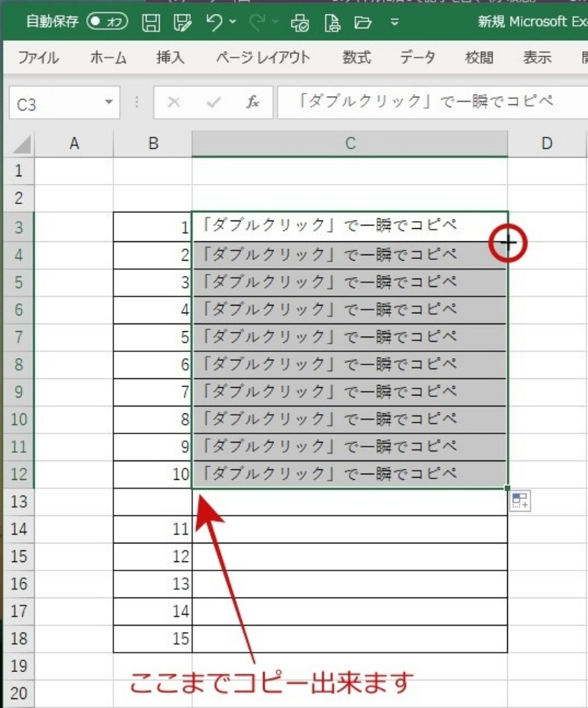The width and height of the screenshot is (588, 708).
Task: Open the Undo history dropdown arrow
Action: point(233,21)
